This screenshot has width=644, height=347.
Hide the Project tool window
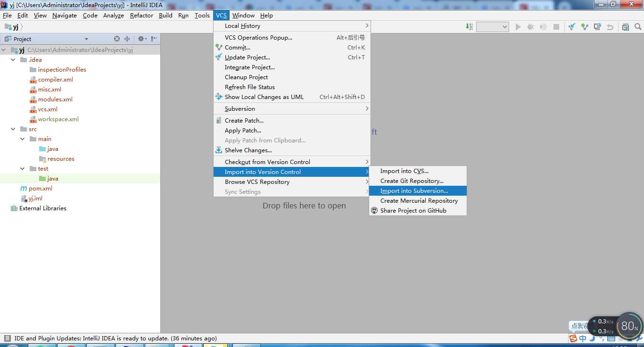pyautogui.click(x=154, y=39)
